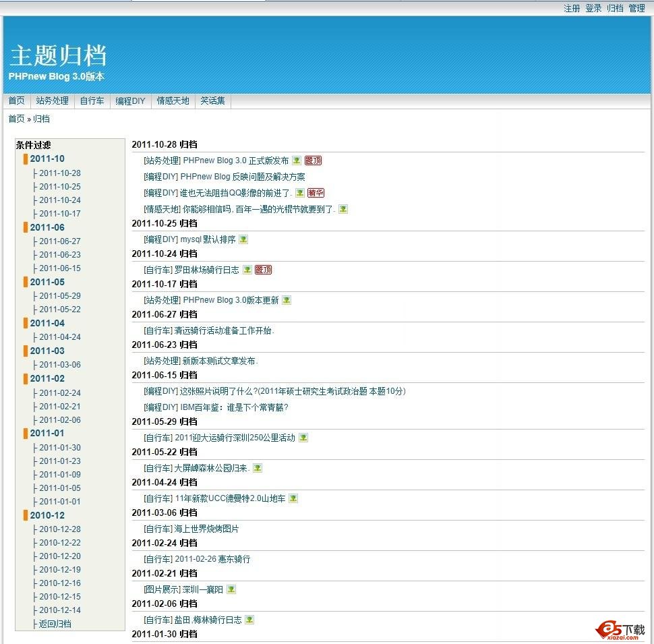
Task: Click the 注册 link at top right
Action: point(572,8)
